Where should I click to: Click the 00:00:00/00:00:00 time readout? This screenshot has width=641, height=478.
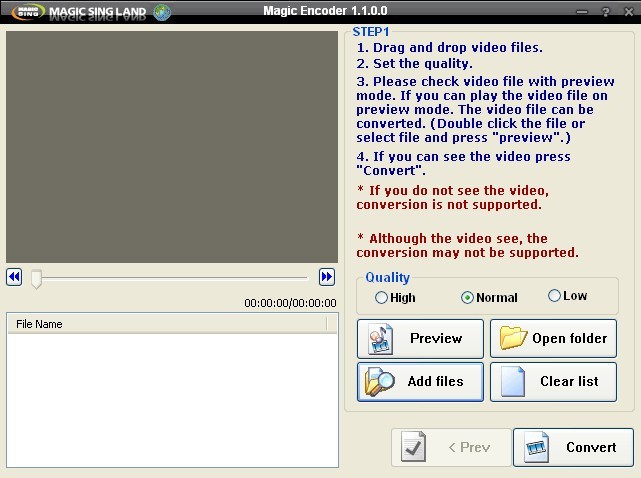290,303
